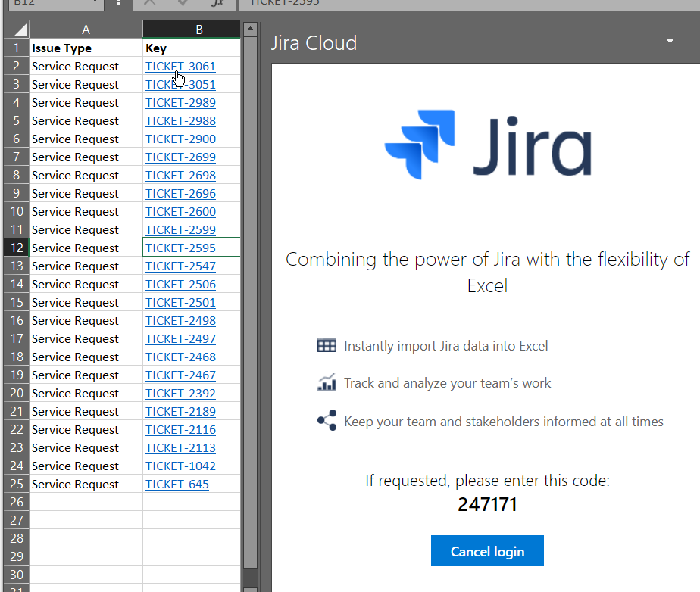Open the TICKET-3061 link
Viewport: 700px width, 592px height.
(180, 67)
